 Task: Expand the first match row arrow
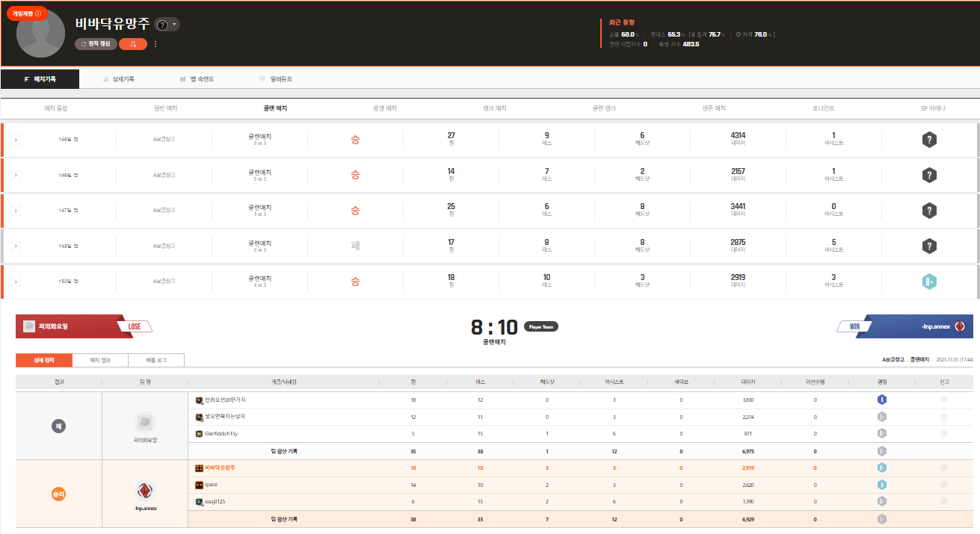coord(16,140)
